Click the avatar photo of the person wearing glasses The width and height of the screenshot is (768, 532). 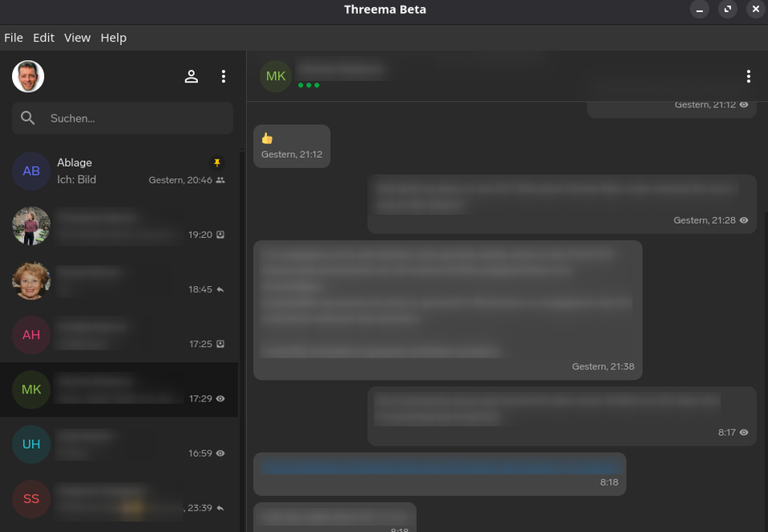31,280
